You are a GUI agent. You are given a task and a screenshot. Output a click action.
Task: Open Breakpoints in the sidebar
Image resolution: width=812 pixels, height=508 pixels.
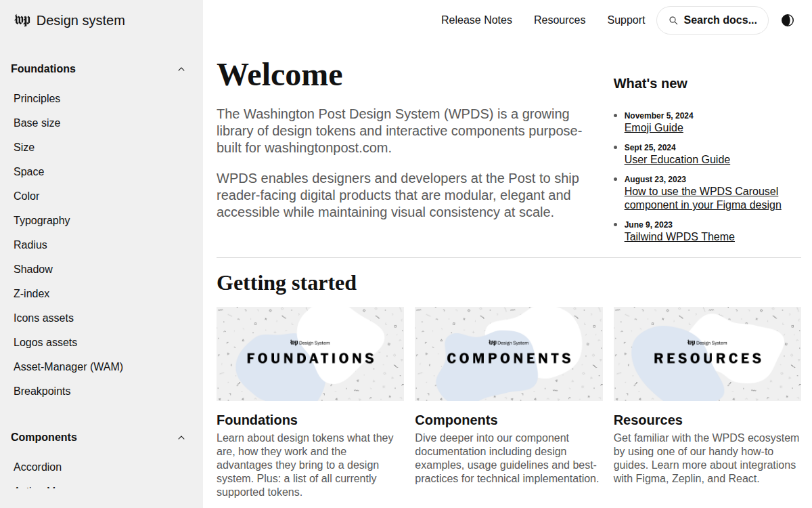pos(42,391)
